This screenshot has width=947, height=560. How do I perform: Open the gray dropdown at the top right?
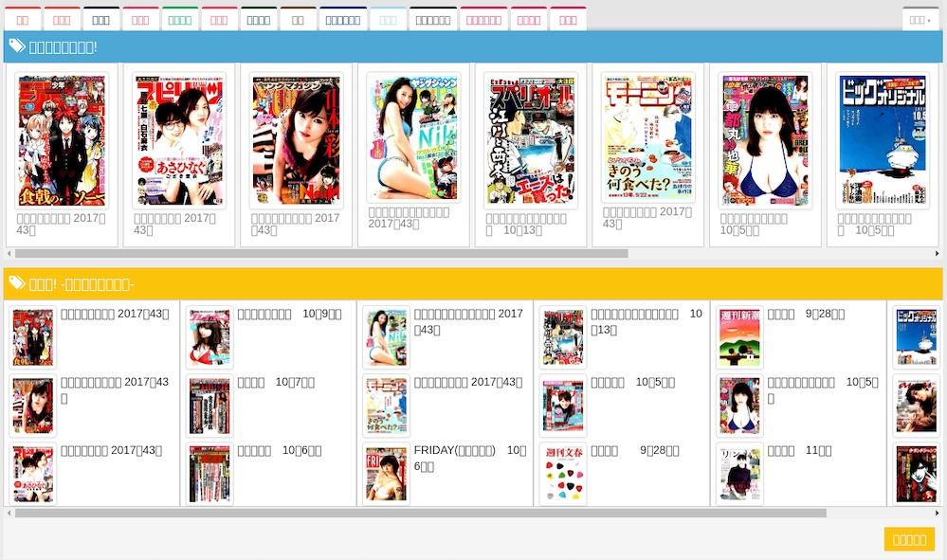920,19
